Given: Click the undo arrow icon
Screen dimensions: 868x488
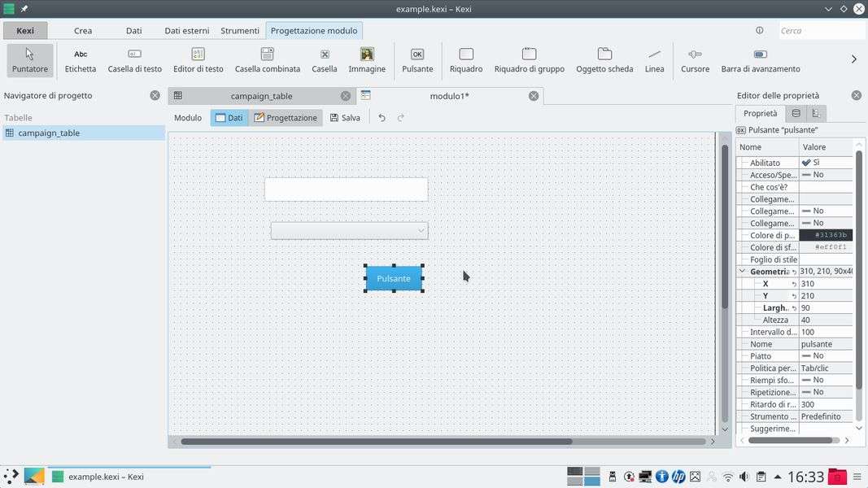Looking at the screenshot, I should pyautogui.click(x=382, y=118).
